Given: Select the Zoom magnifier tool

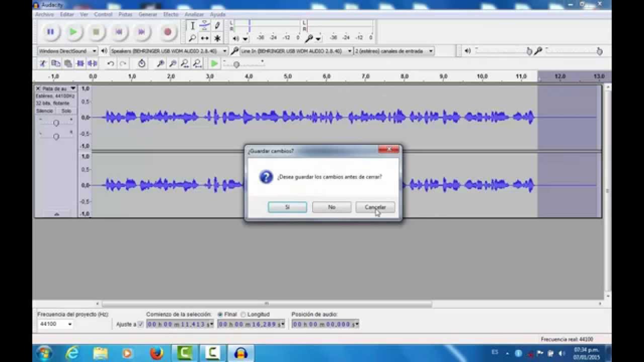Looking at the screenshot, I should point(192,38).
